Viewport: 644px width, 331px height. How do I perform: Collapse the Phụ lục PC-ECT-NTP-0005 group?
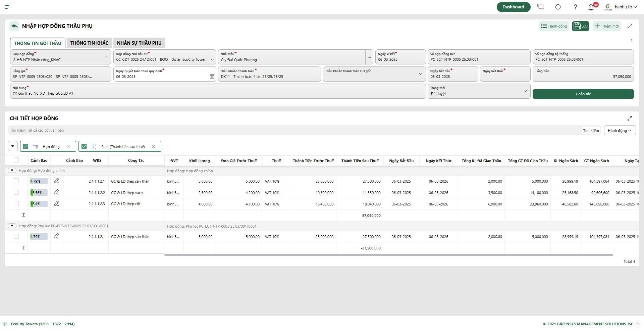[x=12, y=226]
